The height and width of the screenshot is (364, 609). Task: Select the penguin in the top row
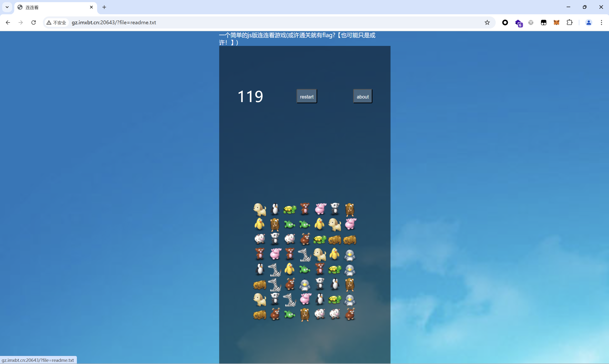(275, 209)
